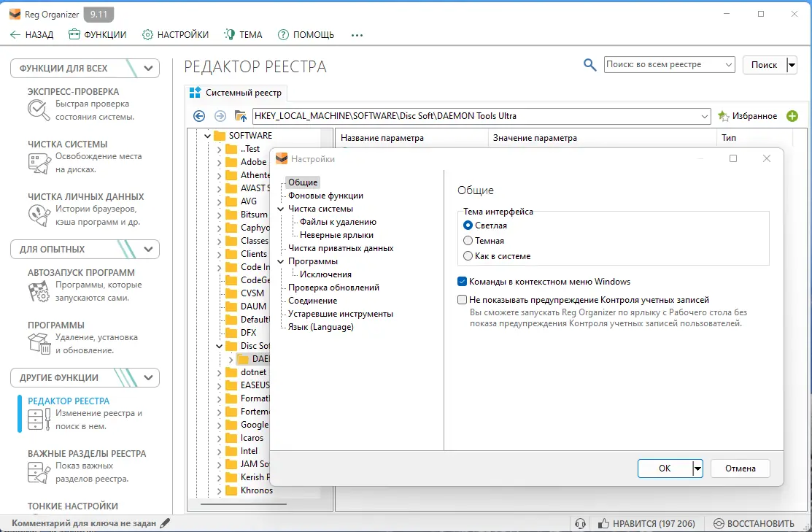Expand the Disc Soft registry node
Viewport: 812px width, 532px height.
(x=218, y=345)
